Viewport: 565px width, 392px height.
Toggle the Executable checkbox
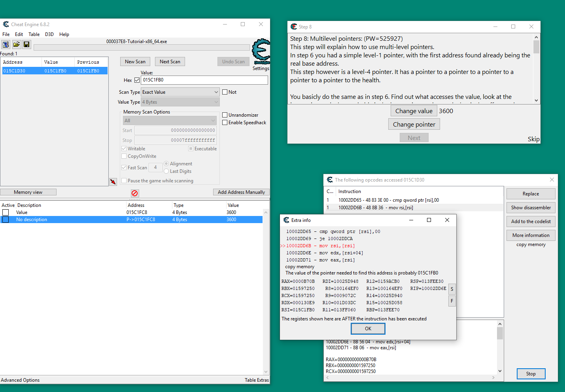coord(191,148)
